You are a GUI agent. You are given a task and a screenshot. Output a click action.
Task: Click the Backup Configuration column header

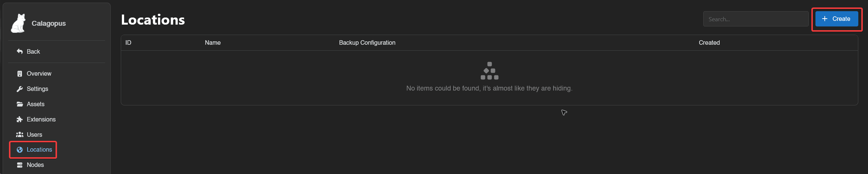pyautogui.click(x=367, y=43)
